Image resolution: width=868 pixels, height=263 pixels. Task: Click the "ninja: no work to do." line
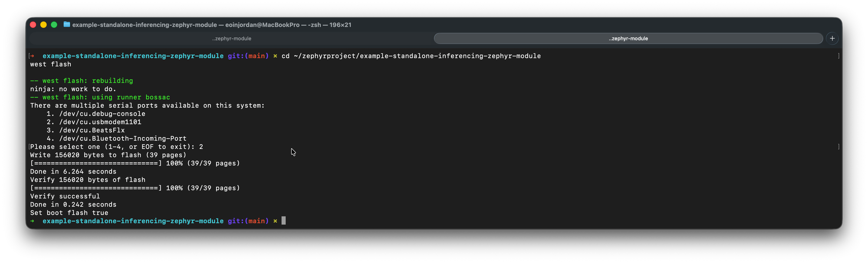pyautogui.click(x=73, y=89)
